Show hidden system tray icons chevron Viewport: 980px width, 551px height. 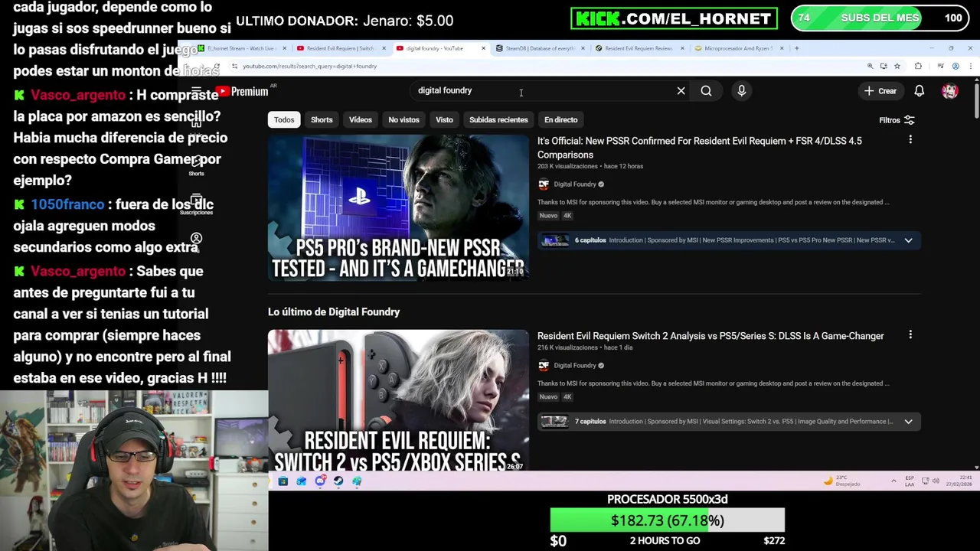[893, 481]
